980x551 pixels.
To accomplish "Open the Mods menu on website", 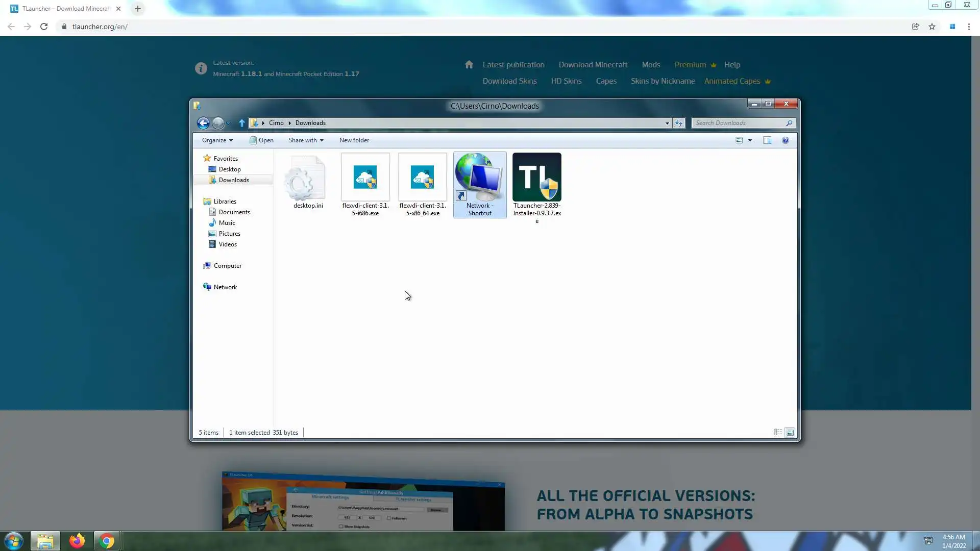I will pyautogui.click(x=651, y=65).
